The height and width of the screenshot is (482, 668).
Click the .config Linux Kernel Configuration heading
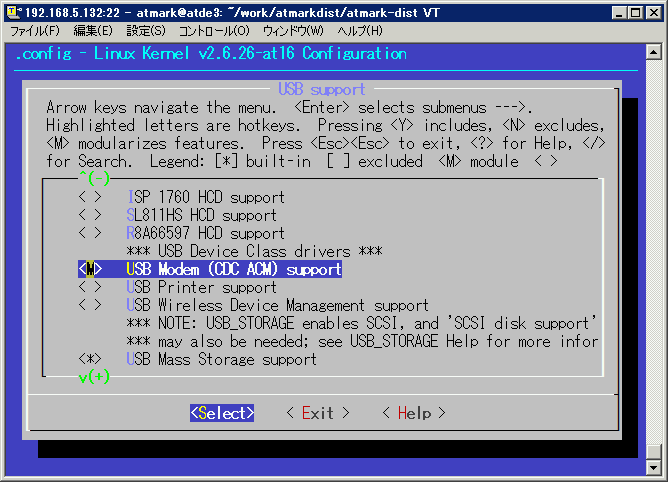pyautogui.click(x=211, y=54)
